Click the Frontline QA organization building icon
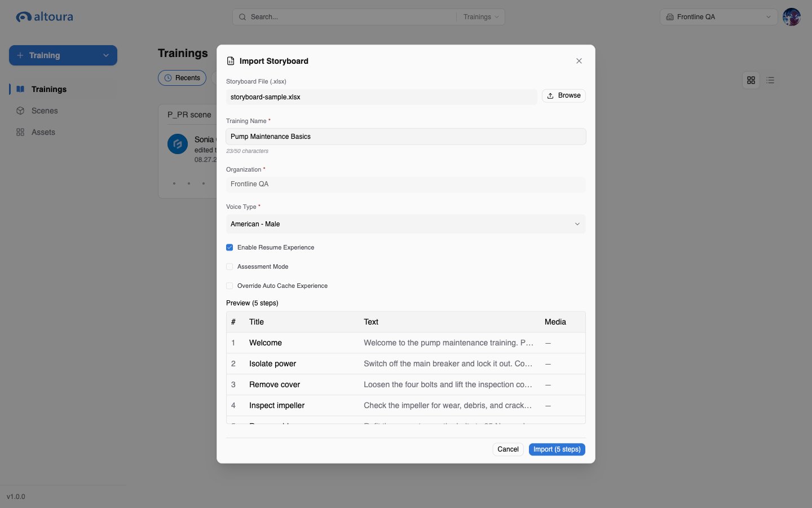This screenshot has height=508, width=812. (x=670, y=17)
